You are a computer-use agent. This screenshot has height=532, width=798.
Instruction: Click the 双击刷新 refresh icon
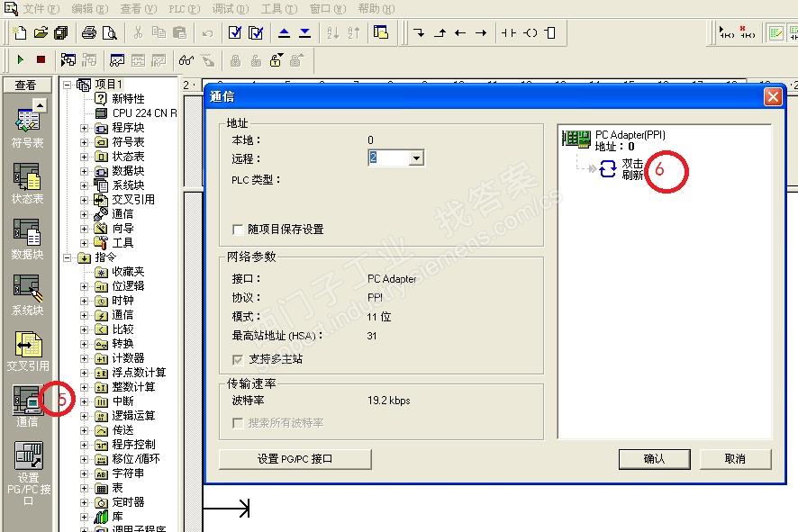(607, 169)
